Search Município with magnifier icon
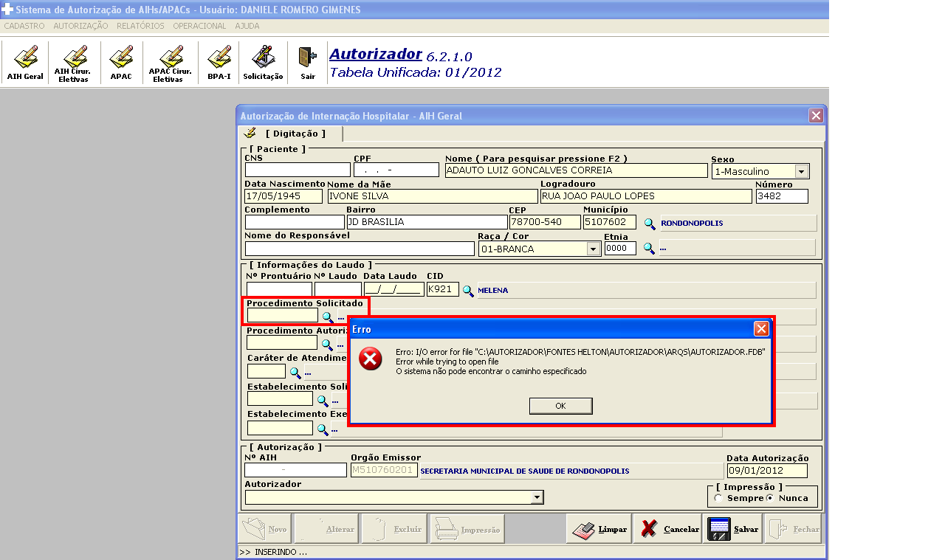945x560 pixels. click(x=650, y=223)
